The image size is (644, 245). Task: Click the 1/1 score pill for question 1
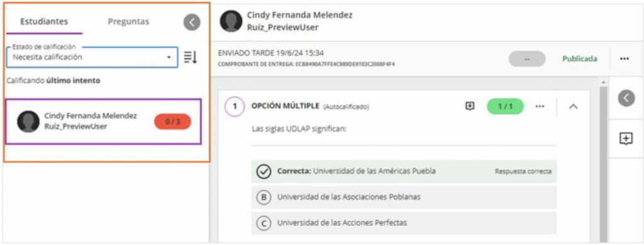click(x=505, y=106)
